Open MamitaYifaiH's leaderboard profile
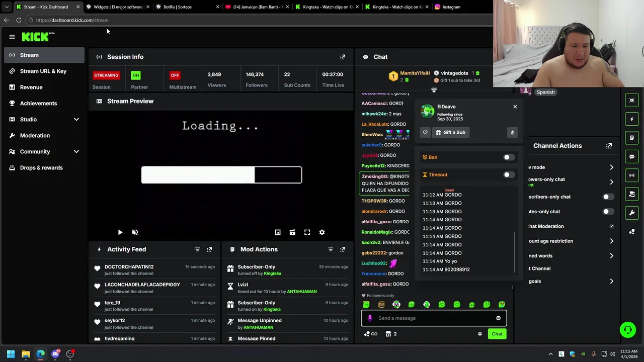This screenshot has height=362, width=644. point(415,73)
